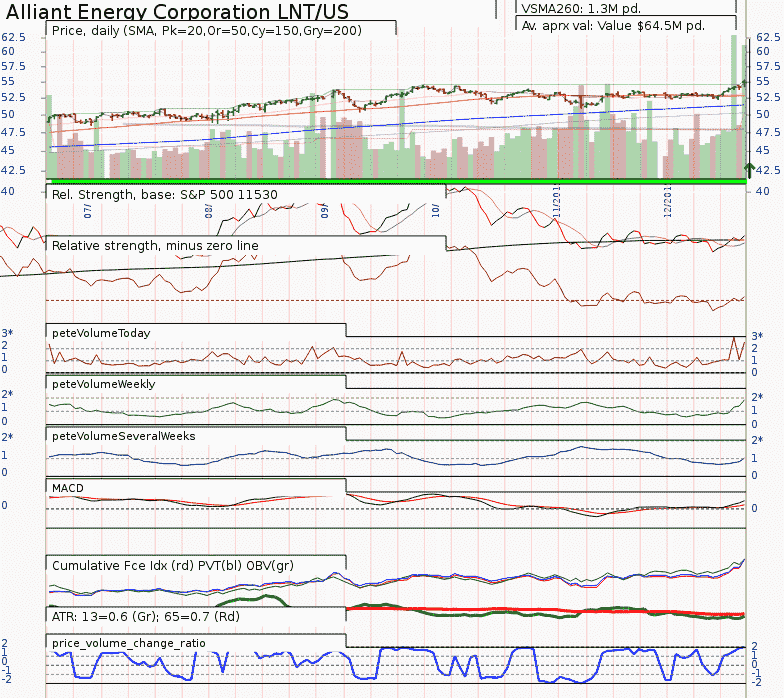
Task: Click the 10/ date label
Action: (x=436, y=210)
